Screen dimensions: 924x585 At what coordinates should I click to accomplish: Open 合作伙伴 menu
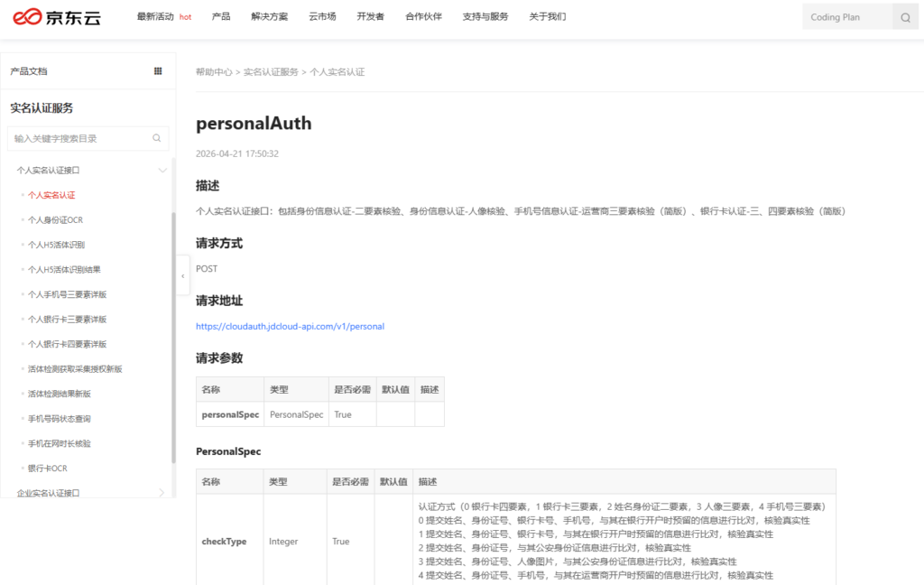(423, 16)
